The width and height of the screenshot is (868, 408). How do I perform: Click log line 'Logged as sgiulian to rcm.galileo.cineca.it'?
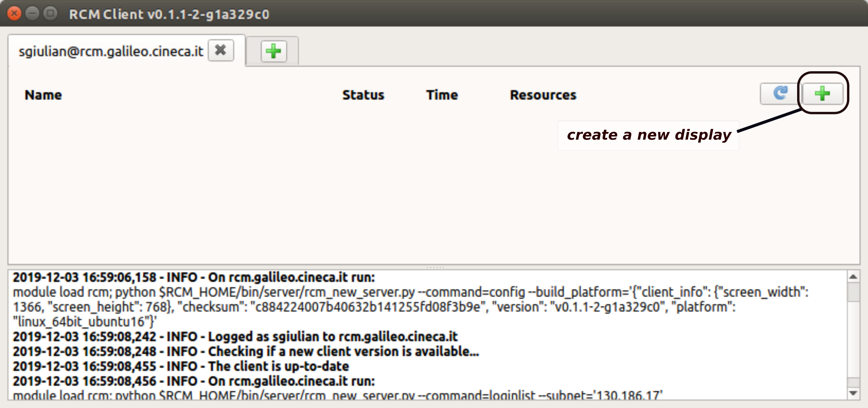point(235,337)
